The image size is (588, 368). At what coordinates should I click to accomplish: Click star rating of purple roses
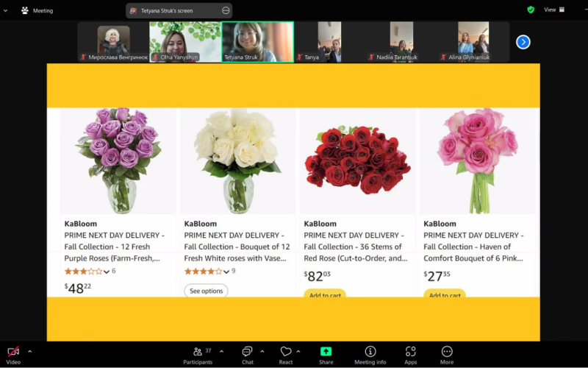pos(83,271)
